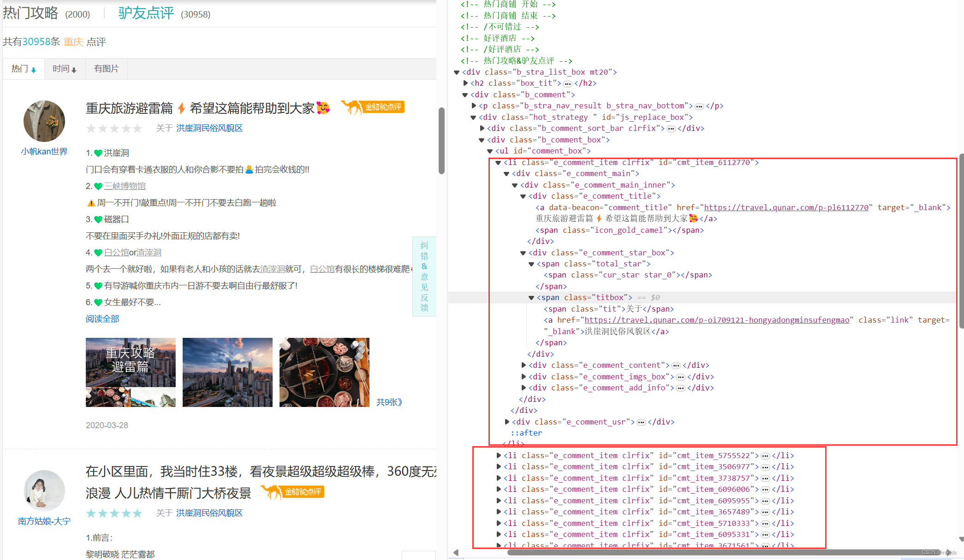Click the star rating of the first review
Viewport: 964px width, 560px height.
tap(114, 129)
